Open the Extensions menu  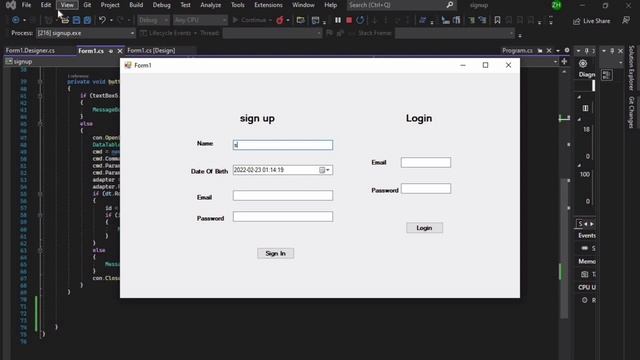point(268,5)
